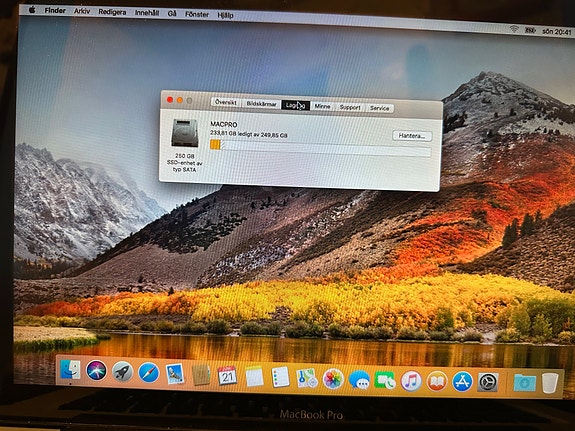Image resolution: width=575 pixels, height=431 pixels.
Task: Open the Calendar app in Dock
Action: click(227, 375)
